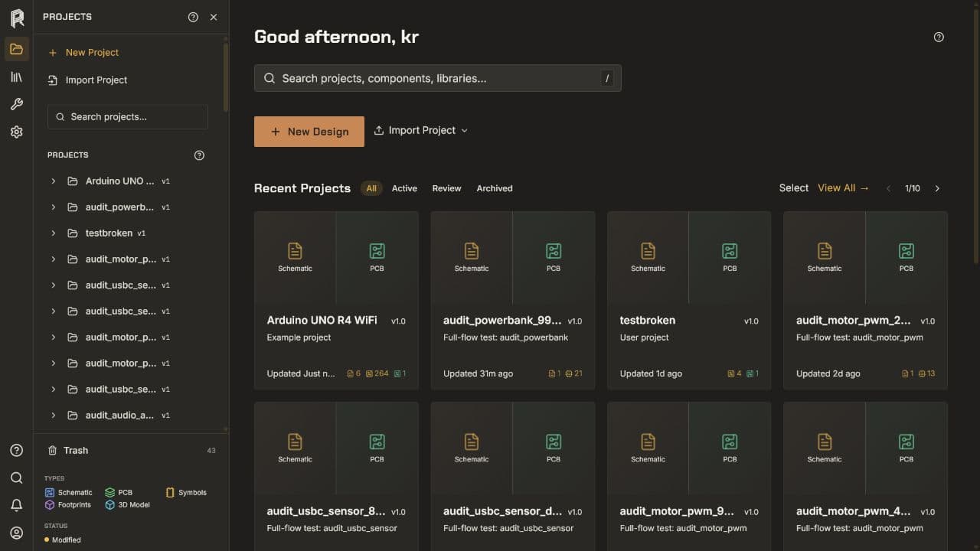Open the Search icon in the bottom rail
Image resolution: width=980 pixels, height=551 pixels.
tap(17, 478)
